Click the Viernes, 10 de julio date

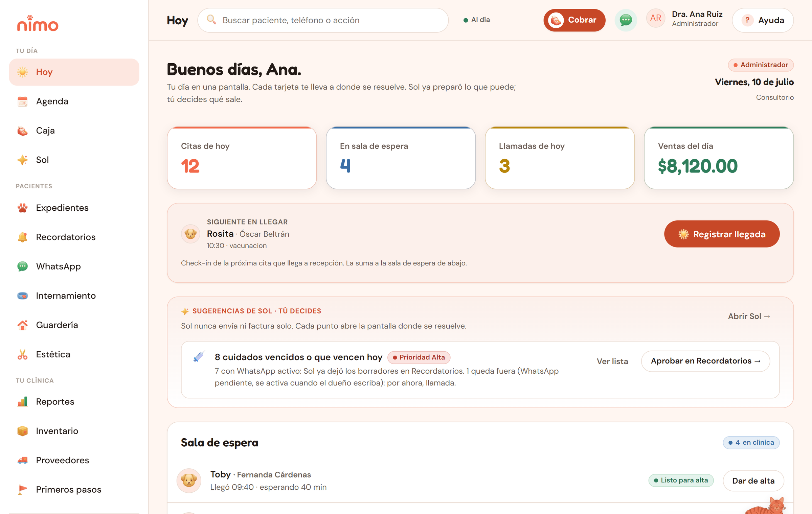coord(754,82)
